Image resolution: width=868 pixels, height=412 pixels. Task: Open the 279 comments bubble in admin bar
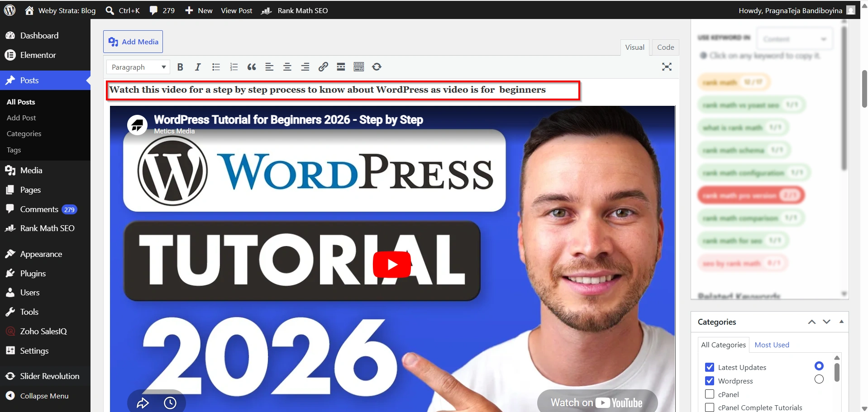tap(162, 10)
